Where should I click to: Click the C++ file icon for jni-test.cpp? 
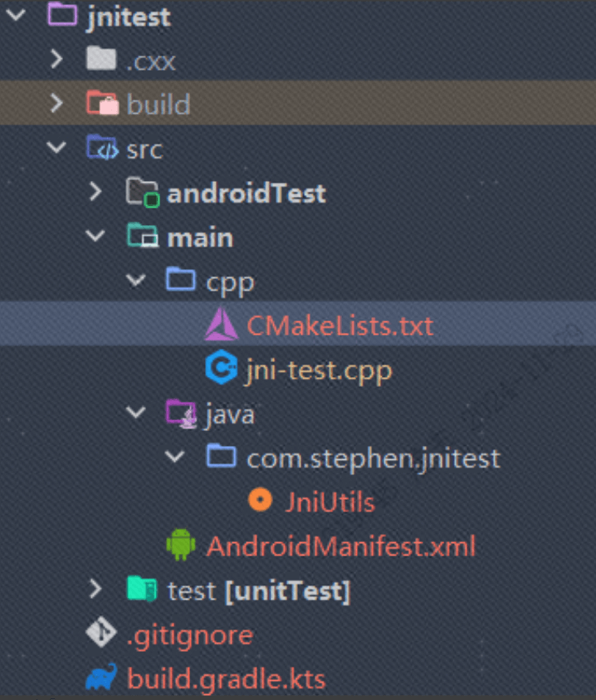pos(222,370)
